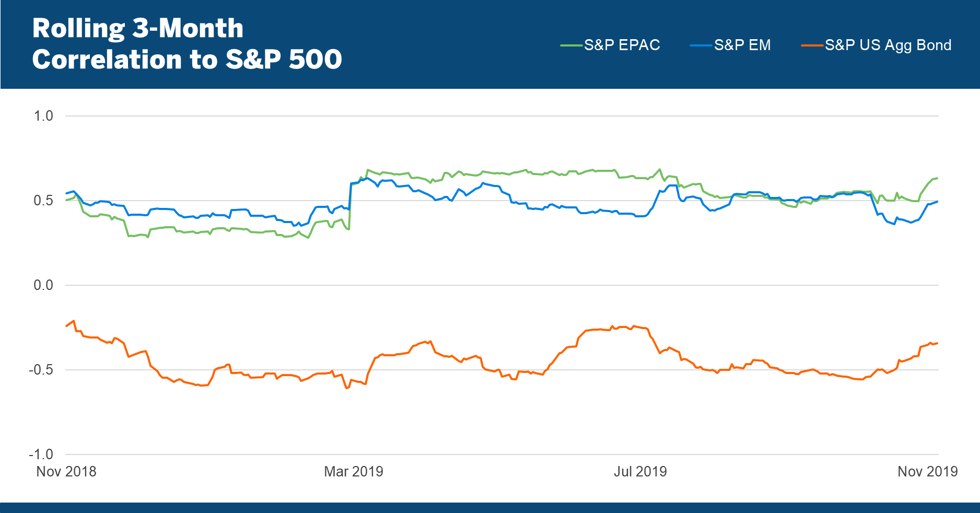
Task: Select the Mar 2019 x-axis date label
Action: pos(354,472)
